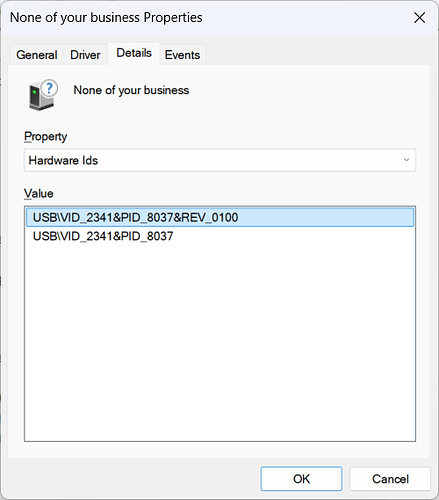Close the Properties dialog with the X
This screenshot has height=500, width=439.
click(x=419, y=18)
